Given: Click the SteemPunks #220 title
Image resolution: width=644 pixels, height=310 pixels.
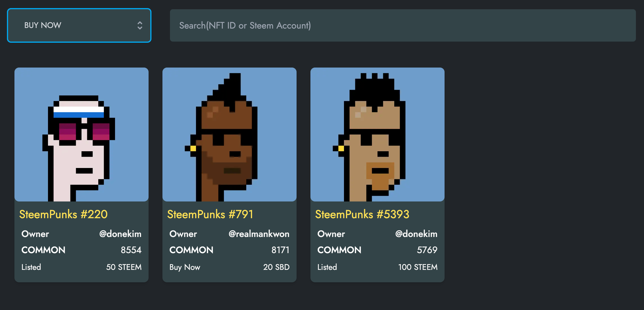Looking at the screenshot, I should pyautogui.click(x=63, y=214).
